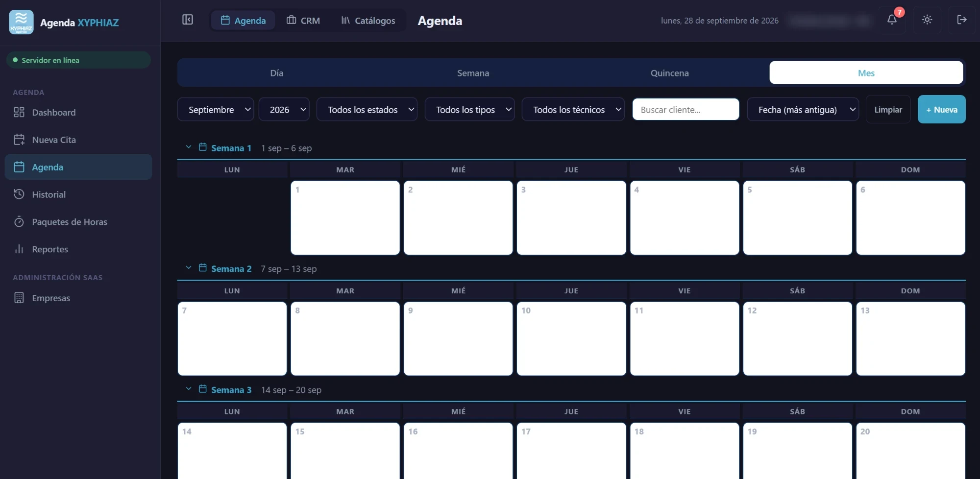Open the notifications bell
Viewport: 980px width, 479px height.
[892, 20]
